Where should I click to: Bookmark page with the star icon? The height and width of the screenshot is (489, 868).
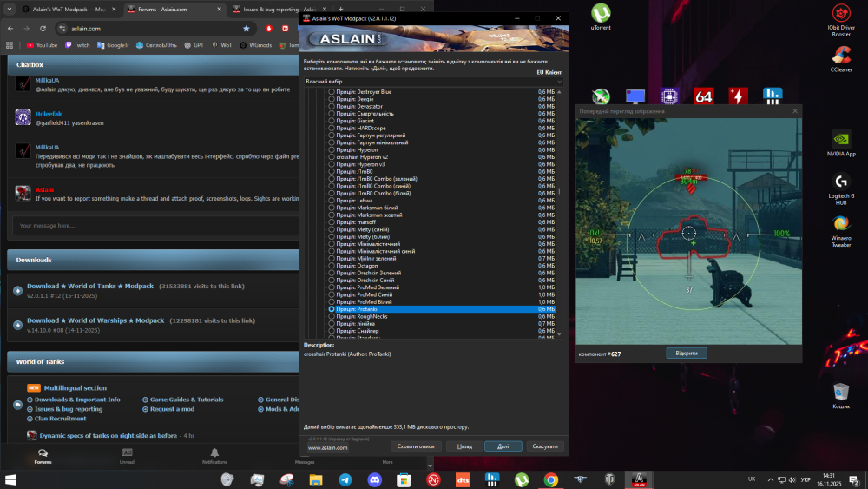click(247, 29)
